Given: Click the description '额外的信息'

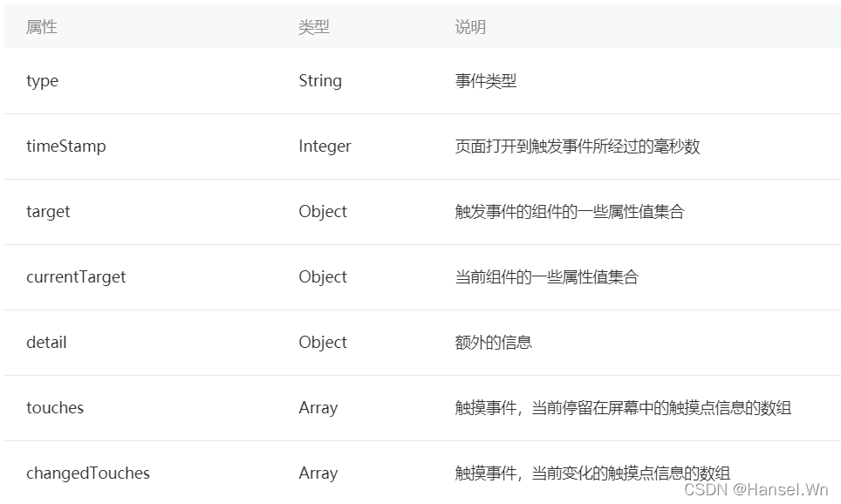Looking at the screenshot, I should pos(494,343).
